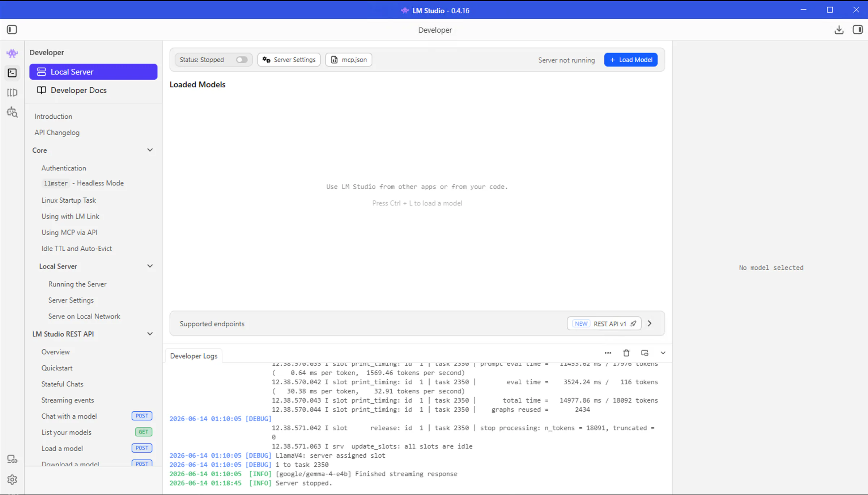Image resolution: width=868 pixels, height=495 pixels.
Task: Click the Load Model button
Action: click(631, 60)
